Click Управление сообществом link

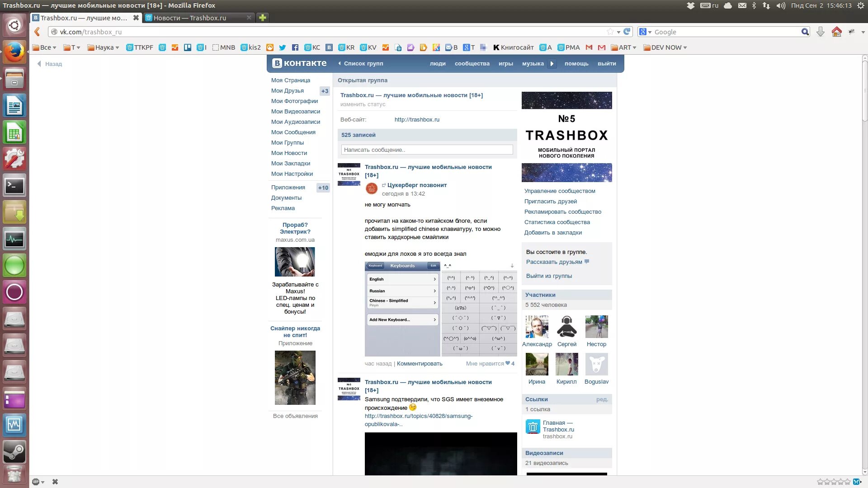click(559, 191)
